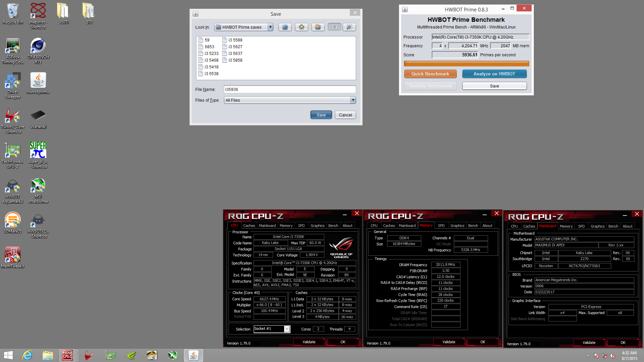Open the Bench tab in left CPU-Z window

pos(333,226)
